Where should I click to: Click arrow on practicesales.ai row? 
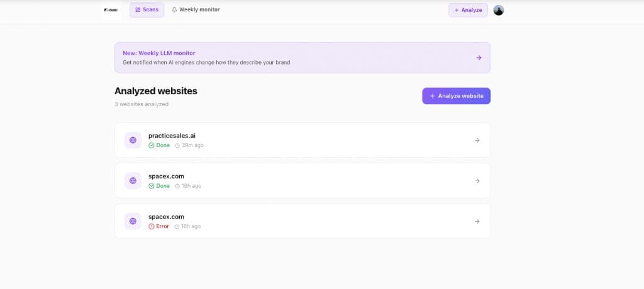[477, 140]
